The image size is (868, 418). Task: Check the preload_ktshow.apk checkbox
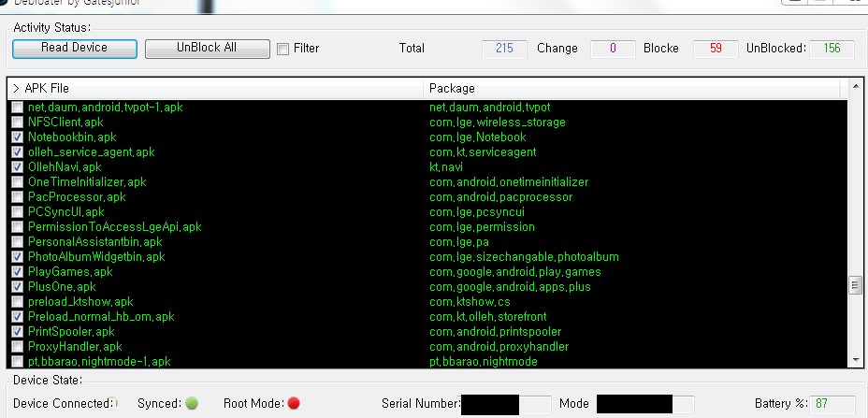(18, 301)
